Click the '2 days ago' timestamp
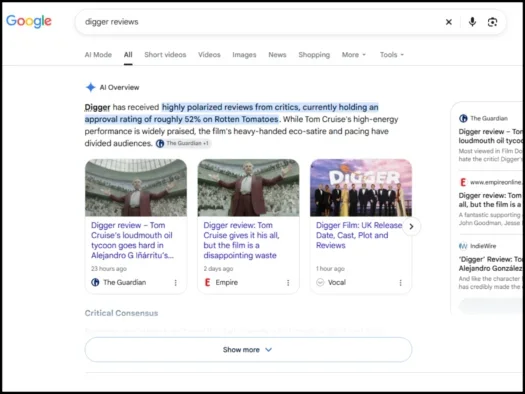Viewport: 525px width, 394px height. [218, 268]
